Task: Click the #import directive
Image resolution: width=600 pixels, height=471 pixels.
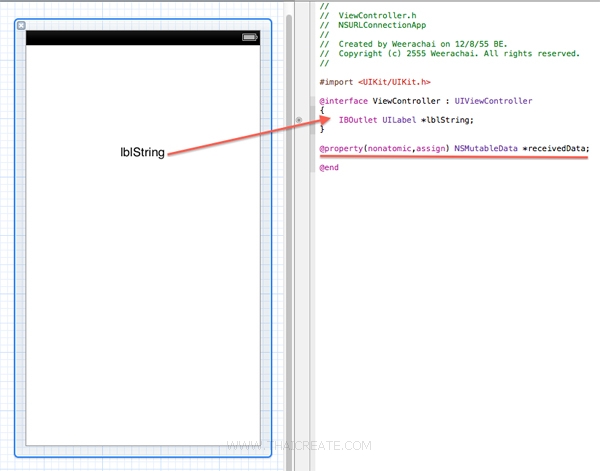Action: [x=336, y=82]
